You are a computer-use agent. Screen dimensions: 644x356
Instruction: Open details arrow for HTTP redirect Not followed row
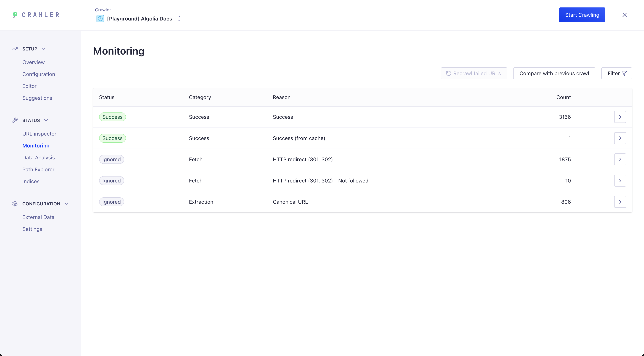pos(620,180)
